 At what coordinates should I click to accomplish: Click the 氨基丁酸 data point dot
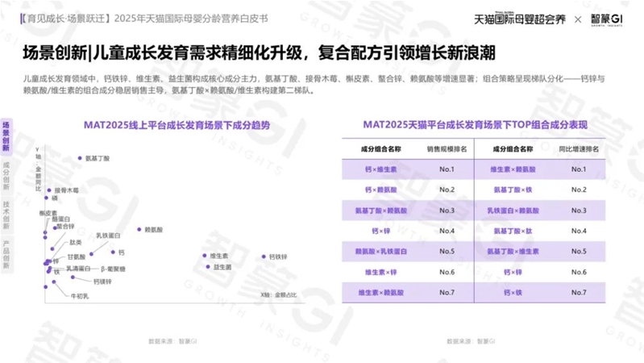80,158
